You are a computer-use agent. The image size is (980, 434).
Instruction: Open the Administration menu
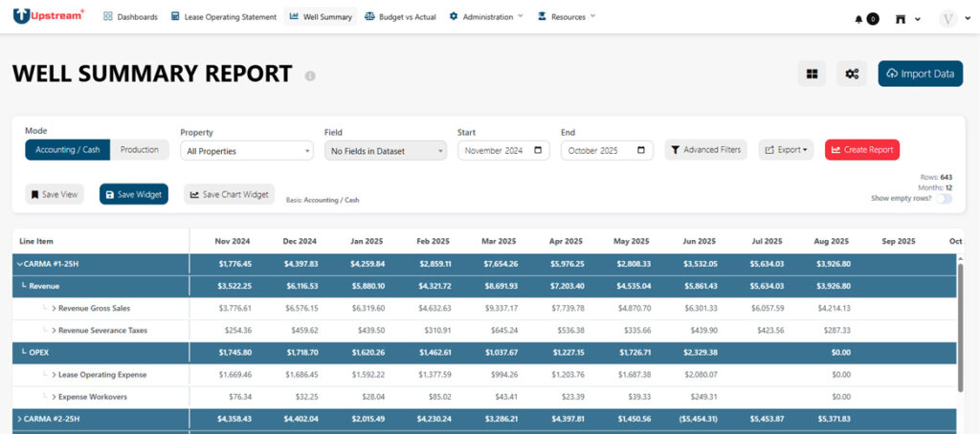(x=486, y=17)
